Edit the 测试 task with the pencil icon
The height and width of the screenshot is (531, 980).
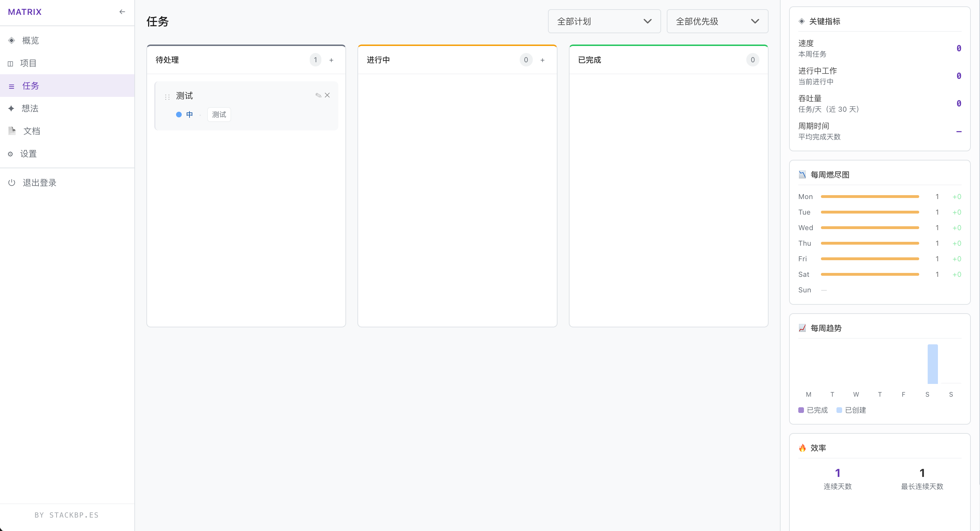[x=319, y=95]
